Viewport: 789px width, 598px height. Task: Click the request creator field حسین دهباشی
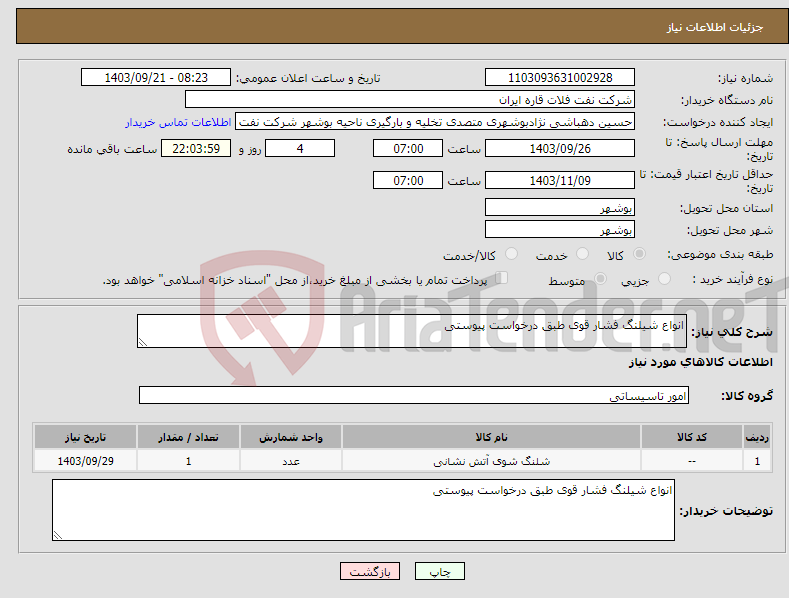435,122
